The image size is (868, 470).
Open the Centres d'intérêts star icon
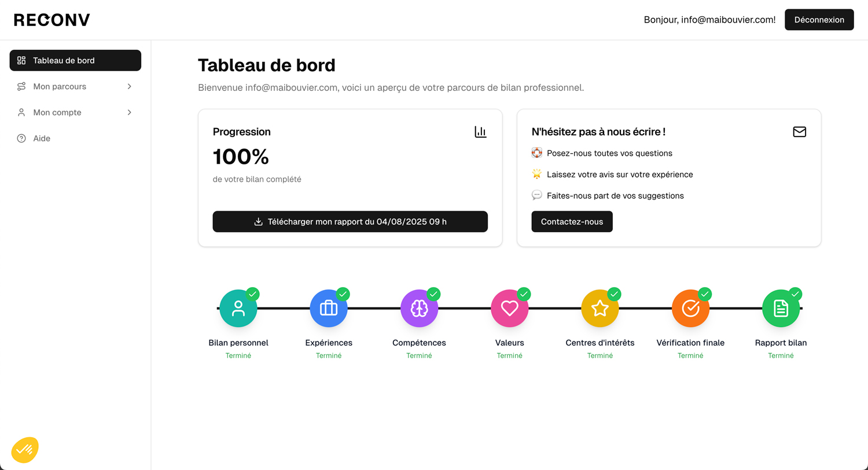(600, 309)
